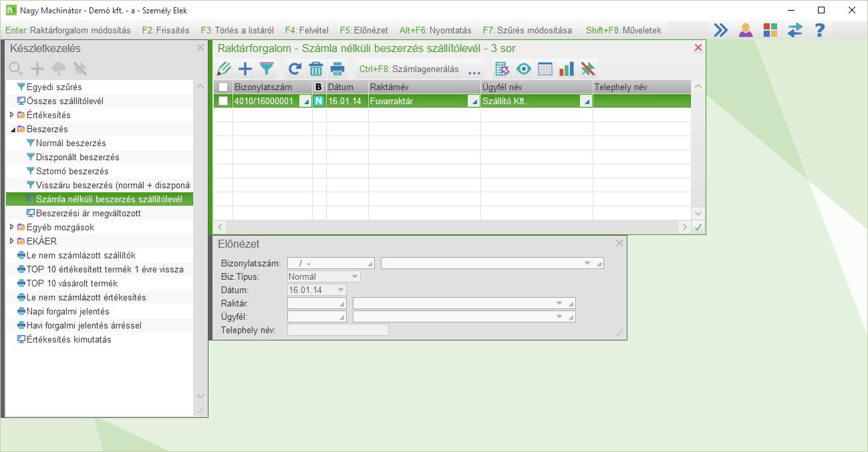
Task: Click the pin icon in Raktárforgalom toolbar
Action: click(588, 69)
